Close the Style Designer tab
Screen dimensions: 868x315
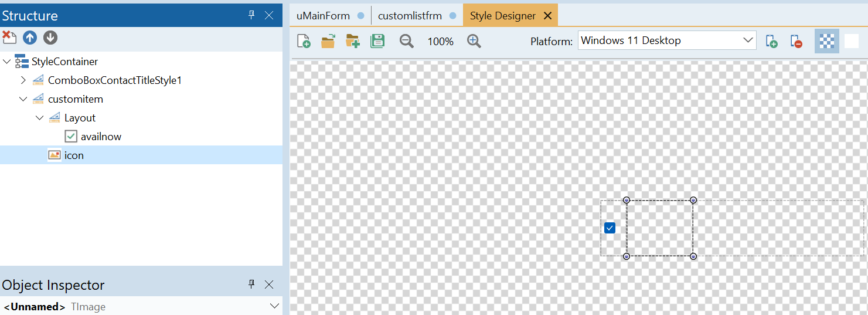[548, 16]
